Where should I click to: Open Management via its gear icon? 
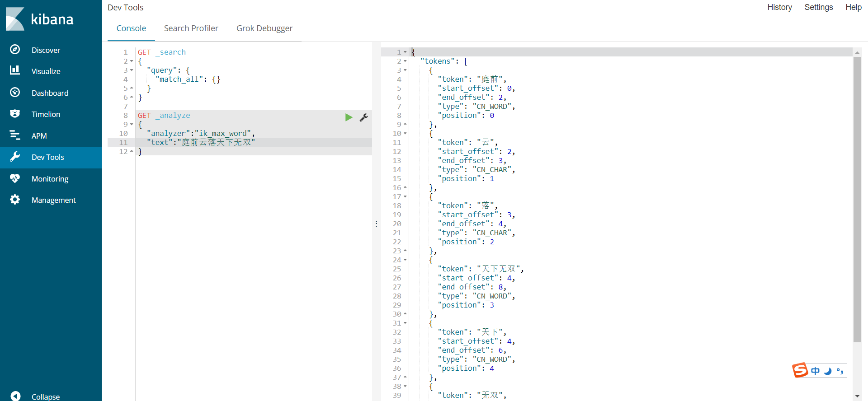[x=15, y=200]
